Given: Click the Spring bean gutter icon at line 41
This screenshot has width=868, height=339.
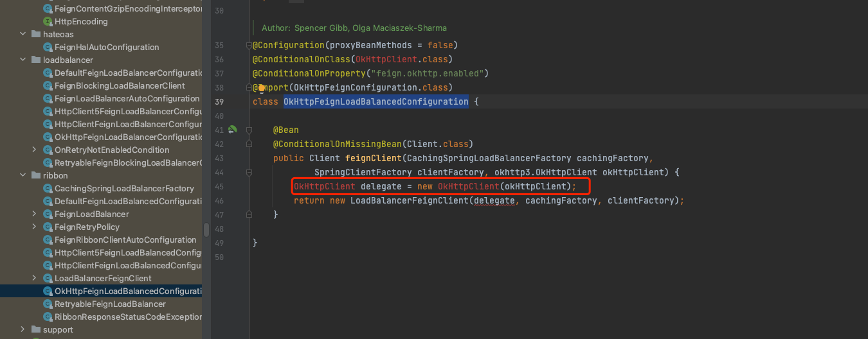Looking at the screenshot, I should click(232, 130).
